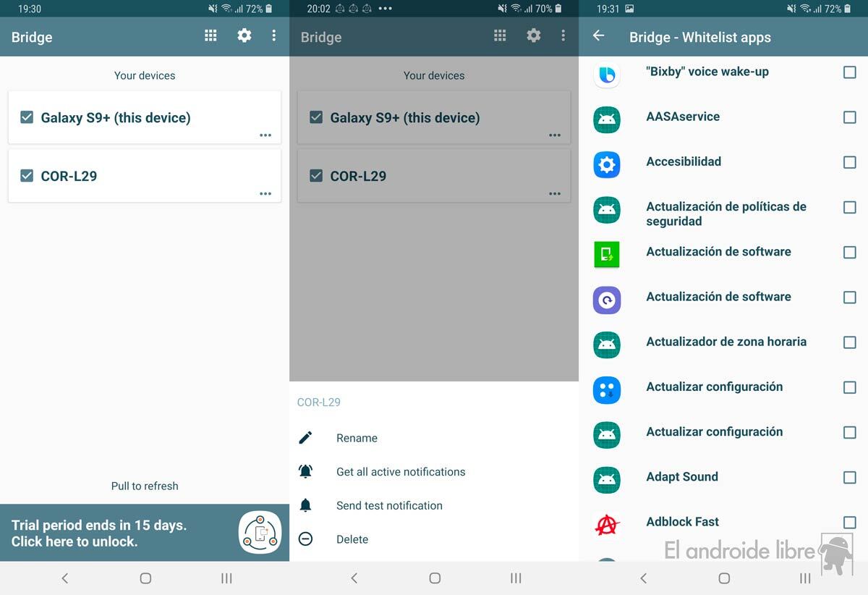Tick the Actualizador de zona horaria checkbox
Image resolution: width=868 pixels, height=595 pixels.
coord(849,342)
